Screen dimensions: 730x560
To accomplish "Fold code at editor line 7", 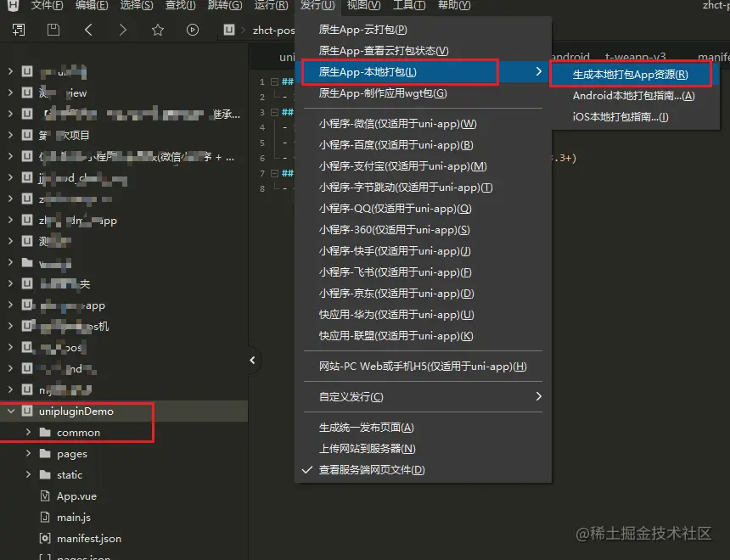I will 274,173.
